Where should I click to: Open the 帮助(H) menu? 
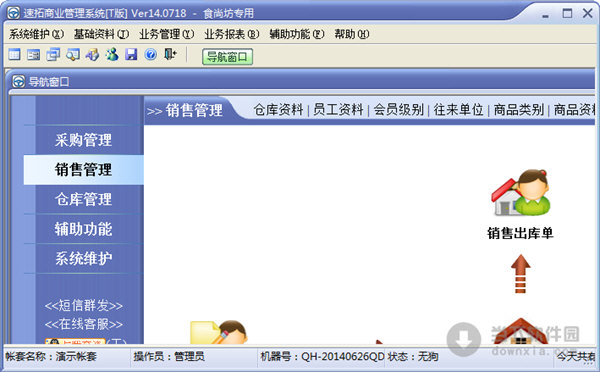(x=352, y=34)
